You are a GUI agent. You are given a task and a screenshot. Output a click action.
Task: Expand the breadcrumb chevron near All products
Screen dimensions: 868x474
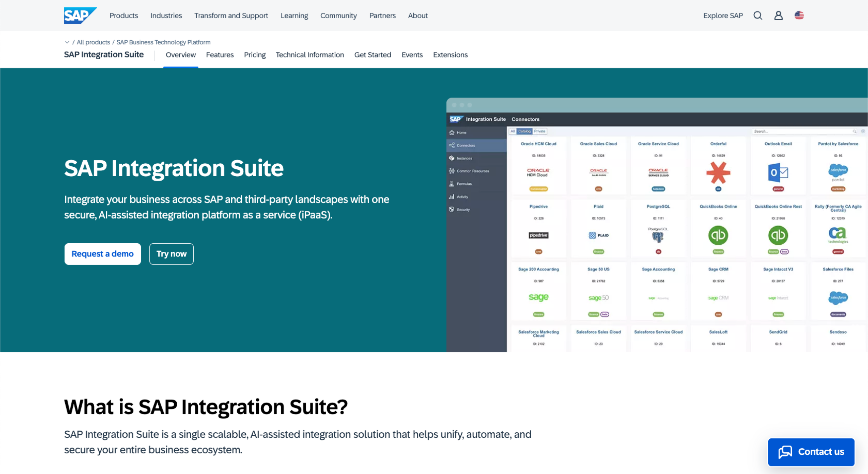click(x=67, y=42)
